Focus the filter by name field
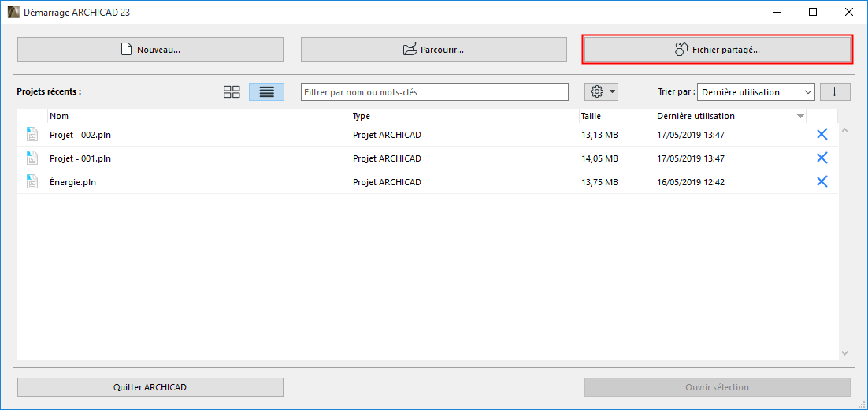This screenshot has width=868, height=410. 435,92
